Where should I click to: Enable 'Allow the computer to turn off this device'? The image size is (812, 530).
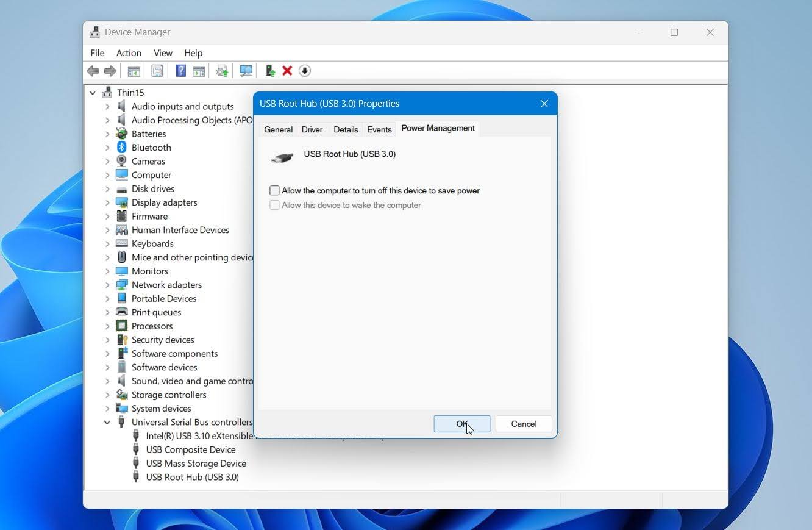(274, 191)
